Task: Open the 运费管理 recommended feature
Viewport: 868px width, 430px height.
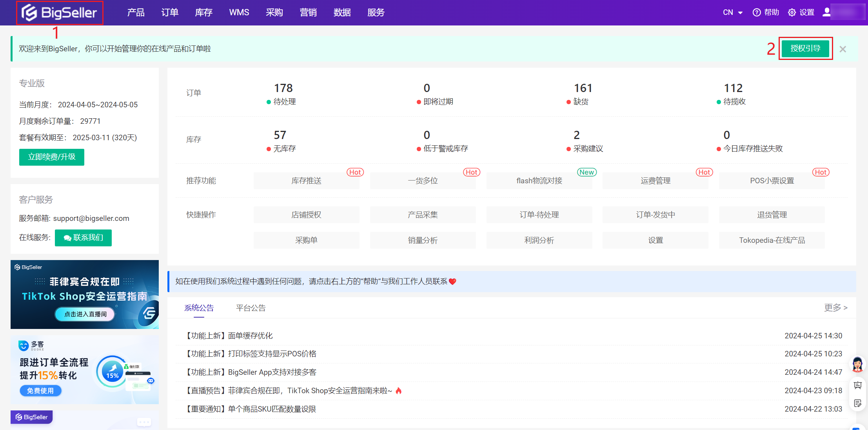Action: (656, 181)
